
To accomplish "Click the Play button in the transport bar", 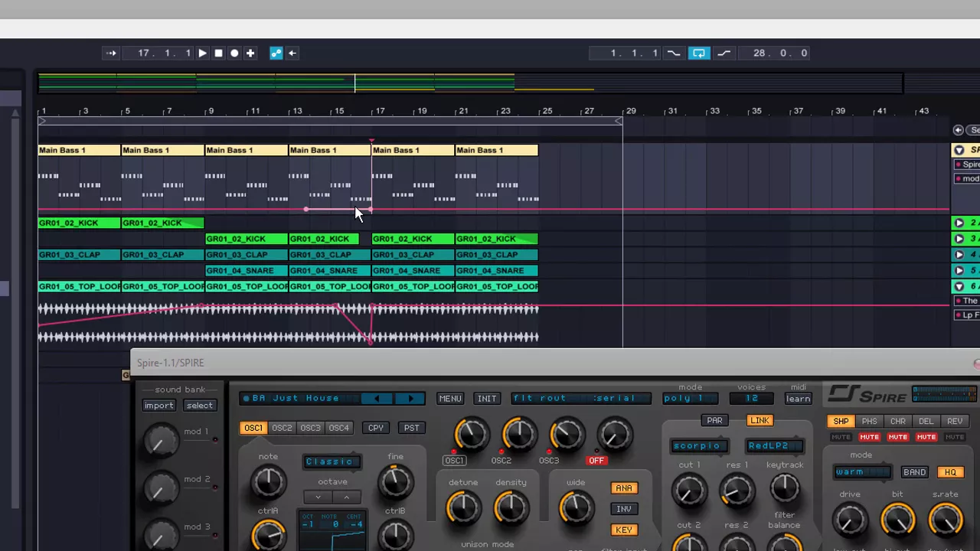I will point(202,53).
